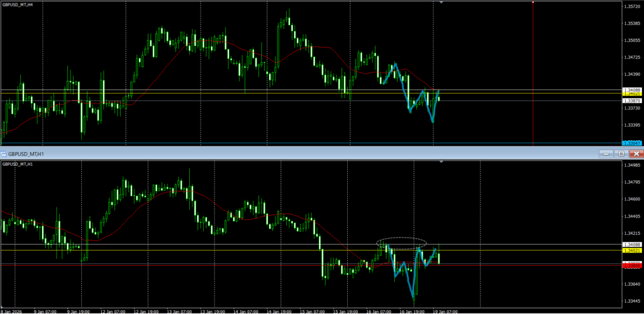Viewport: 644px width, 314px height.
Task: Close the GBPUSD_MT,H1 chart window
Action: pyautogui.click(x=636, y=154)
